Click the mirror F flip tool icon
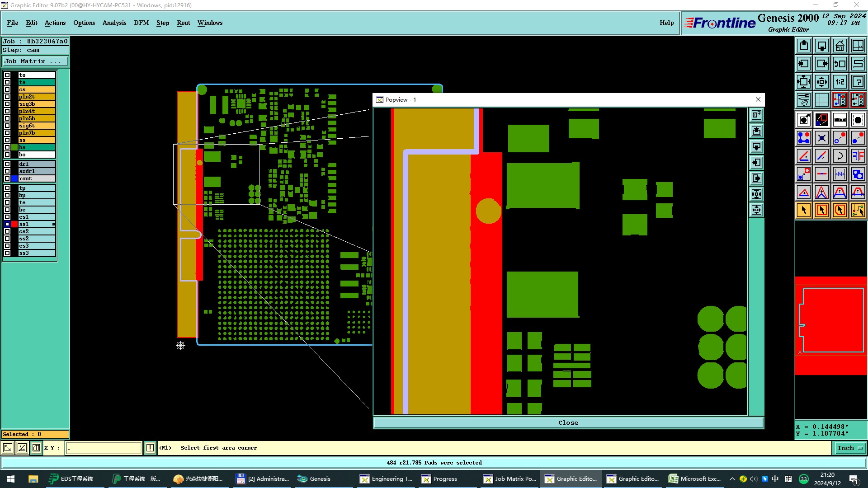This screenshot has width=868, height=488. tap(858, 156)
